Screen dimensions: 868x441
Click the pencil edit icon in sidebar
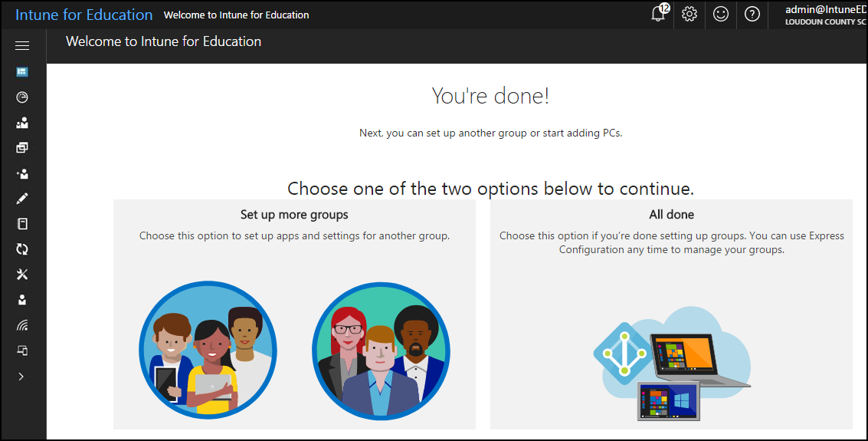(22, 199)
